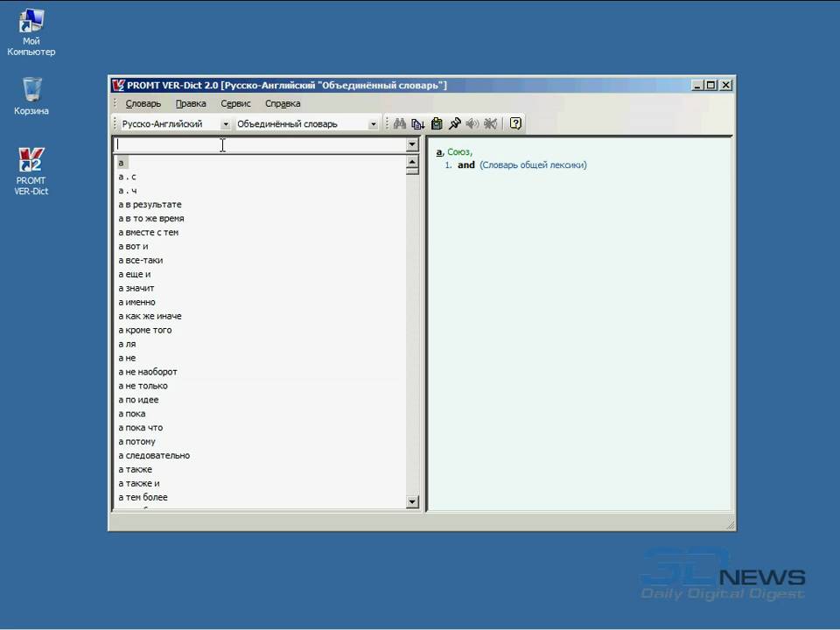This screenshot has height=630, width=840.
Task: Select the entry 'а ля'
Action: [x=127, y=344]
